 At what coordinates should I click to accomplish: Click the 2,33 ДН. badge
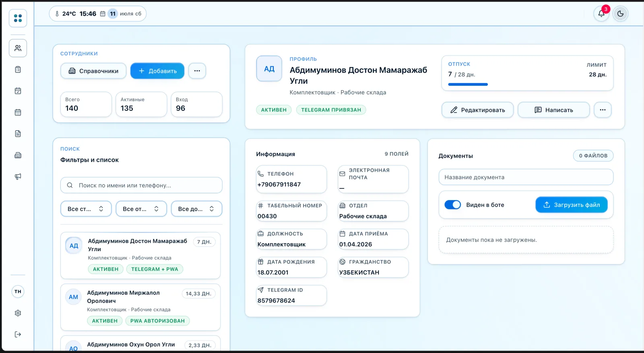200,345
